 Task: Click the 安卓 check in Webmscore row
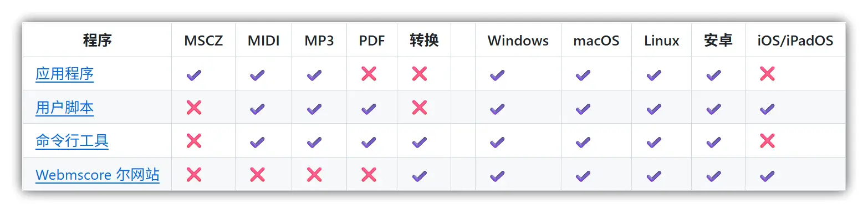click(713, 176)
